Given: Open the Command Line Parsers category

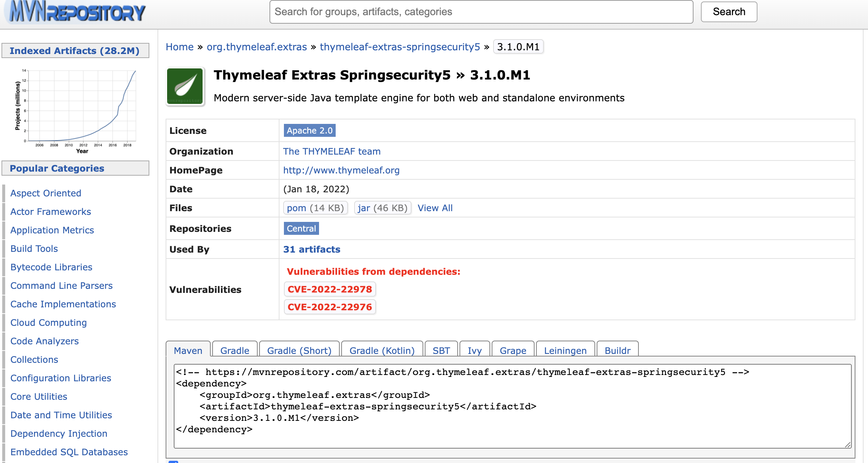Looking at the screenshot, I should pyautogui.click(x=61, y=285).
